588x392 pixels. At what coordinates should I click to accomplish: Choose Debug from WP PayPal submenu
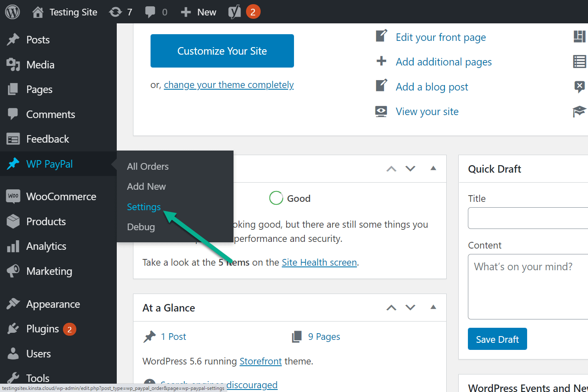click(x=141, y=227)
